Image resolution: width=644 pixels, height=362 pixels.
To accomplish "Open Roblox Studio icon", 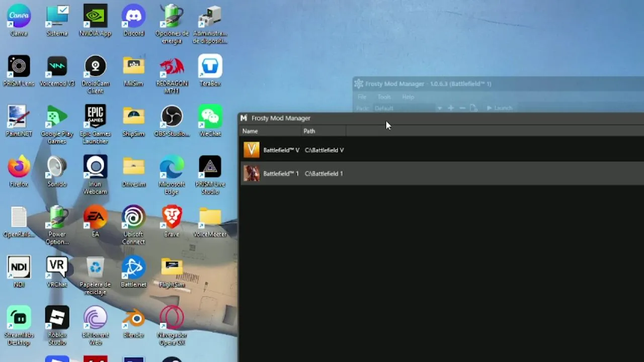I will click(57, 326).
